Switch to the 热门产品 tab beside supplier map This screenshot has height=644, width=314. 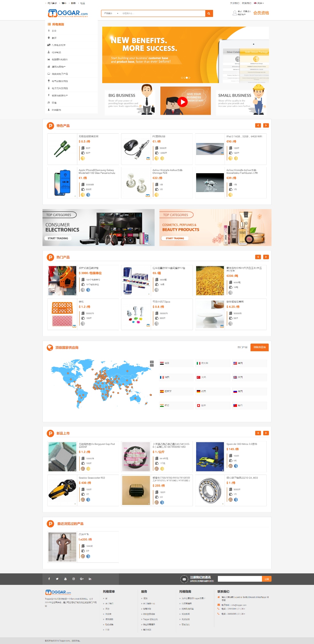click(x=242, y=347)
